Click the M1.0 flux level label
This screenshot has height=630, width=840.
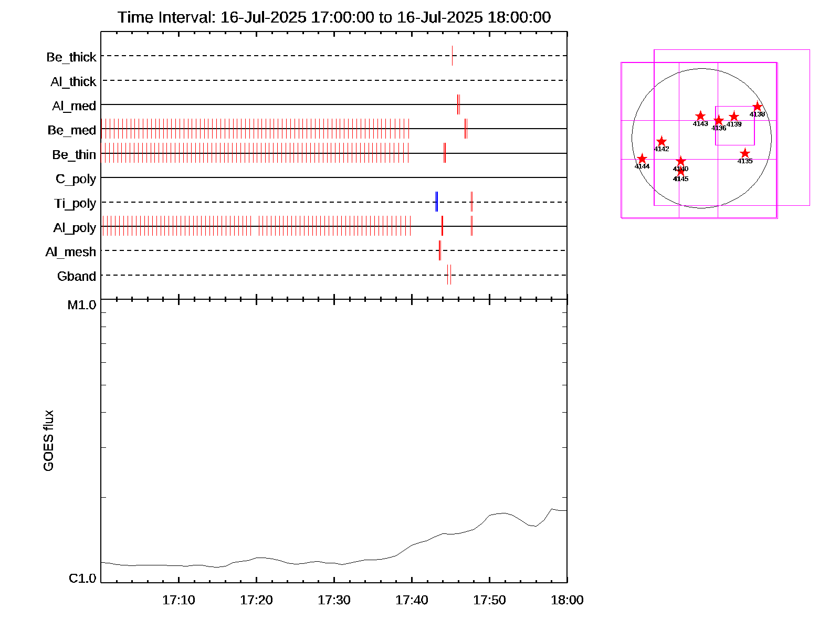82,305
